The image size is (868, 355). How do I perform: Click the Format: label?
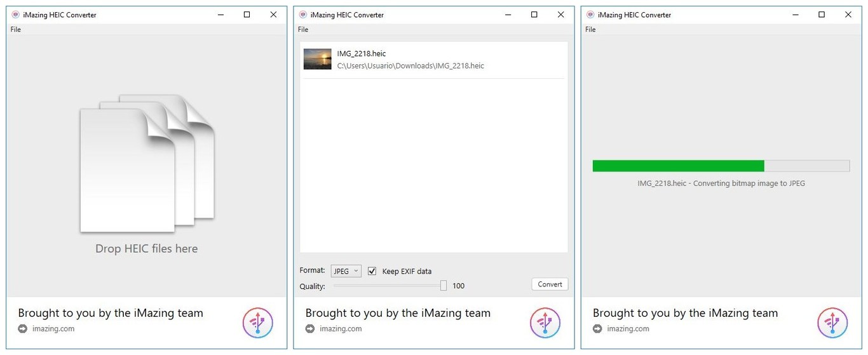[312, 271]
